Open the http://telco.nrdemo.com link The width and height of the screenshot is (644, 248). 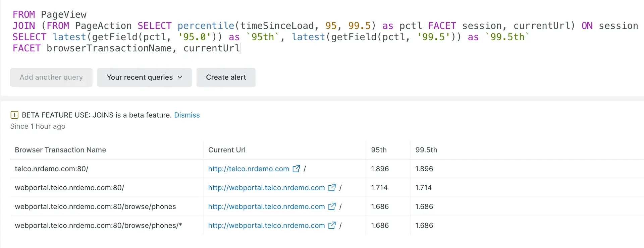(248, 169)
